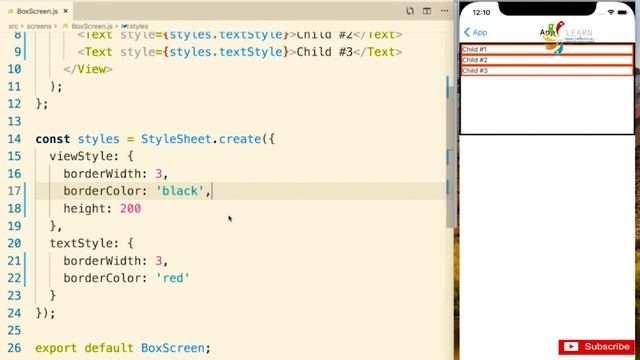Click line number 14 in the gutter

tap(14, 139)
